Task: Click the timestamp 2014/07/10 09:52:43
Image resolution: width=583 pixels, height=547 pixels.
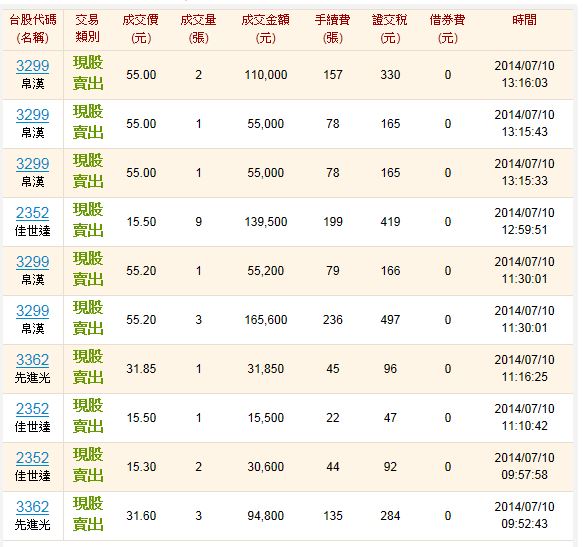Action: [524, 516]
